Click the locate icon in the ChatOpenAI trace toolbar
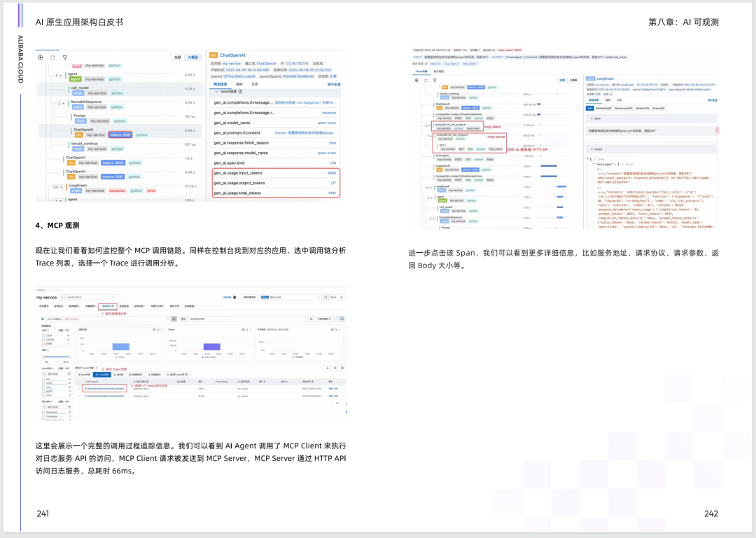756x538 pixels. [x=41, y=57]
